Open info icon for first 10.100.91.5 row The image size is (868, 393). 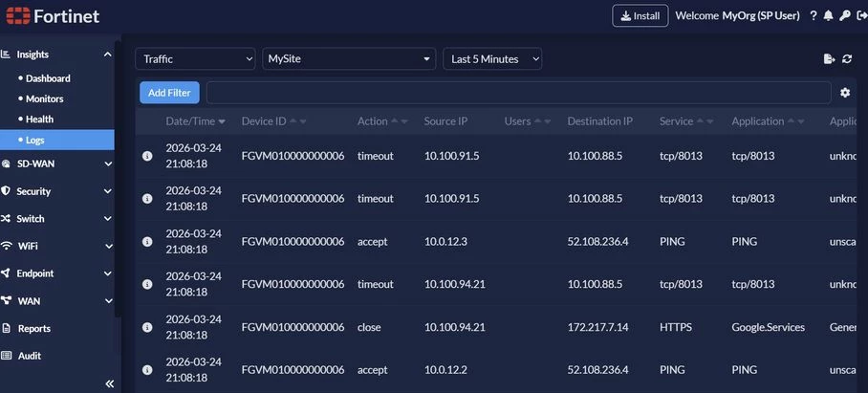pos(147,156)
